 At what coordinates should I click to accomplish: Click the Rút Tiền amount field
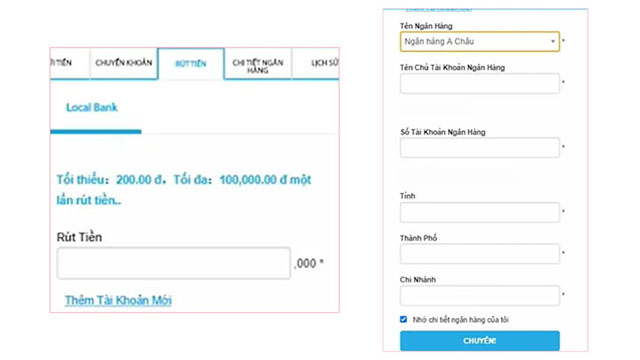click(x=174, y=263)
